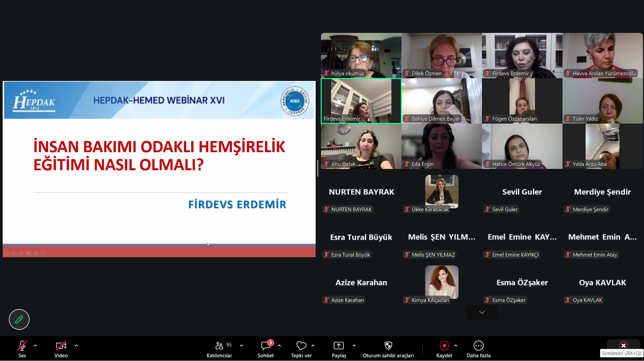Screen dimensions: 644x361
Task: Select Yılda Arzu Aba video tile
Action: pyautogui.click(x=603, y=146)
